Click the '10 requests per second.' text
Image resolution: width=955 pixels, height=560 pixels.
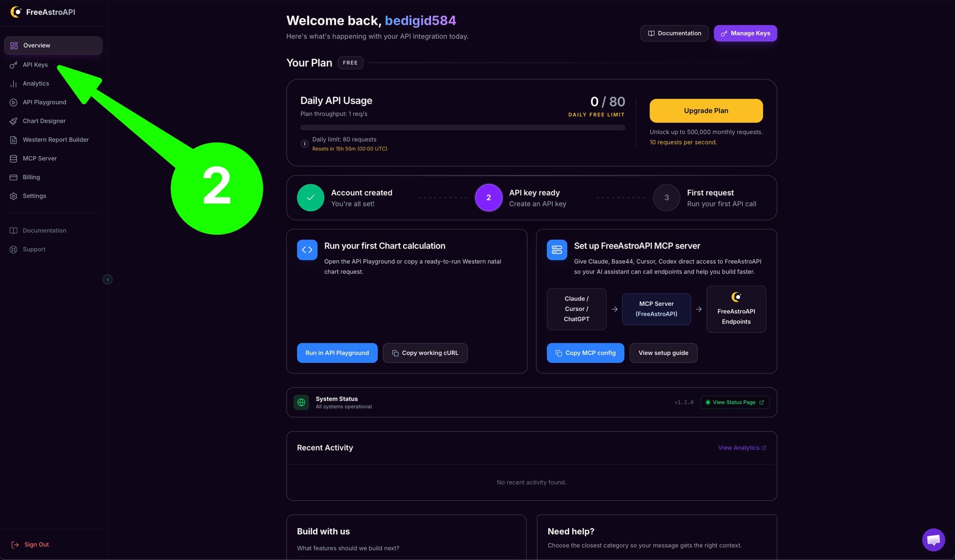[683, 142]
